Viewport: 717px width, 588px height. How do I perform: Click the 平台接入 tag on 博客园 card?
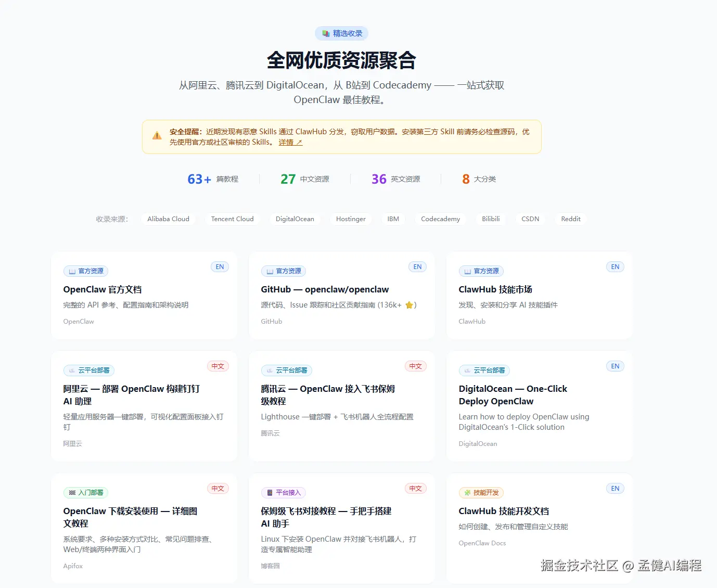pos(283,493)
